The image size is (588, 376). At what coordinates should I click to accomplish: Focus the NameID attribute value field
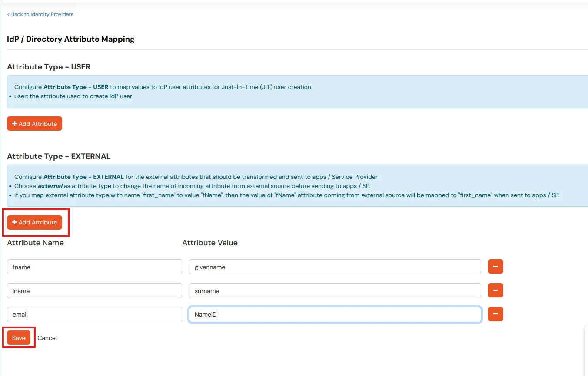(x=335, y=314)
